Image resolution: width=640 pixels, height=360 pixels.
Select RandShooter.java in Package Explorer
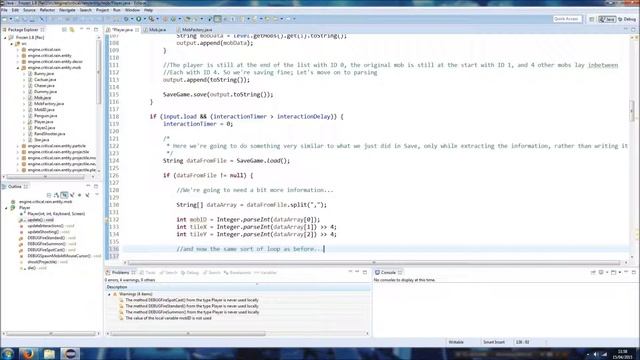pos(49,134)
